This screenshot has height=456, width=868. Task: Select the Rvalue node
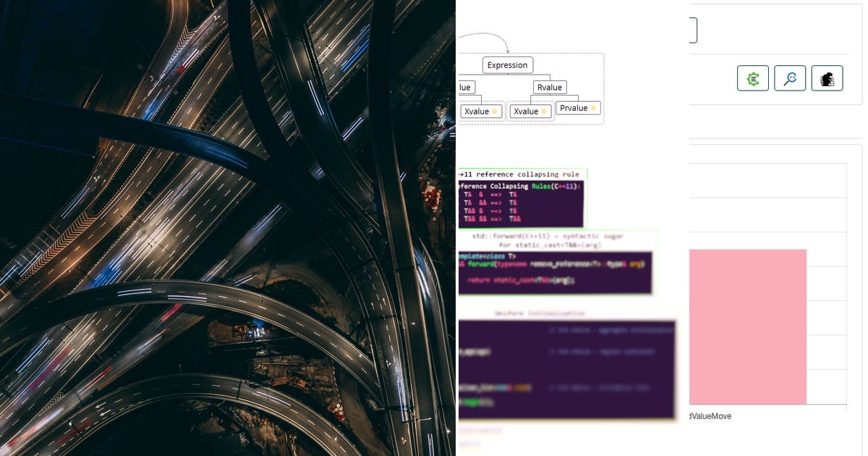click(x=550, y=87)
